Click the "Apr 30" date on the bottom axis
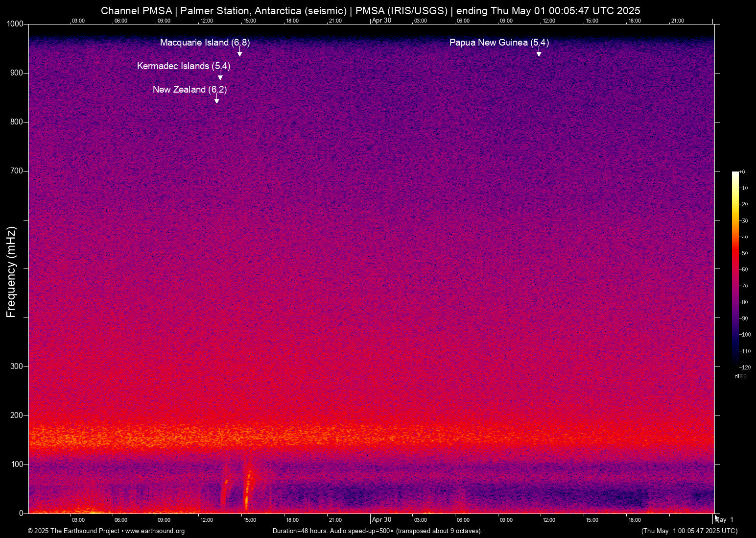This screenshot has height=538, width=756. coord(382,520)
